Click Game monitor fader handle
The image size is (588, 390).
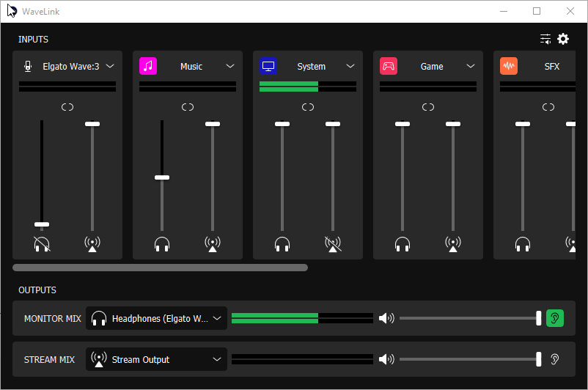[403, 124]
